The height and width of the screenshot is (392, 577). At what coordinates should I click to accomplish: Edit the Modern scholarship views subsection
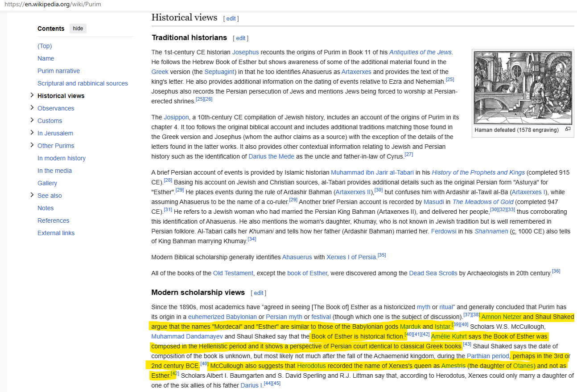(259, 293)
